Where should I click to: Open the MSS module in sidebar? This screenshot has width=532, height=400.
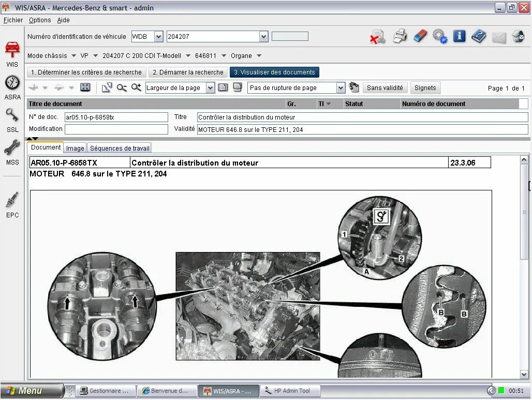(12, 153)
